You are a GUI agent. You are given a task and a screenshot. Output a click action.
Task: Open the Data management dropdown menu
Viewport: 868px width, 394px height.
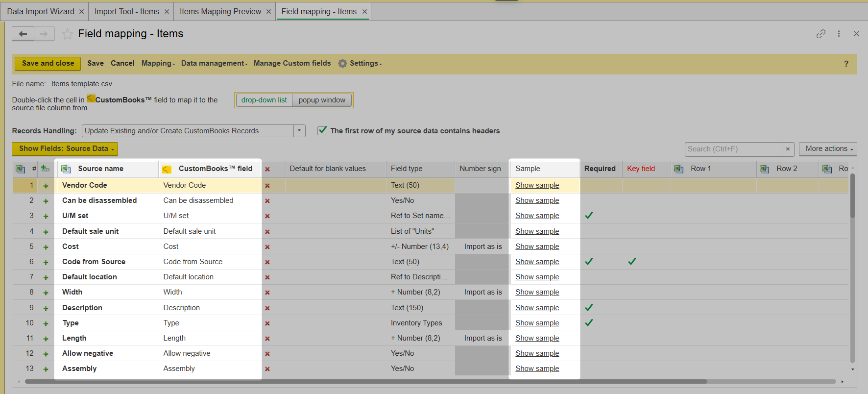pos(214,63)
